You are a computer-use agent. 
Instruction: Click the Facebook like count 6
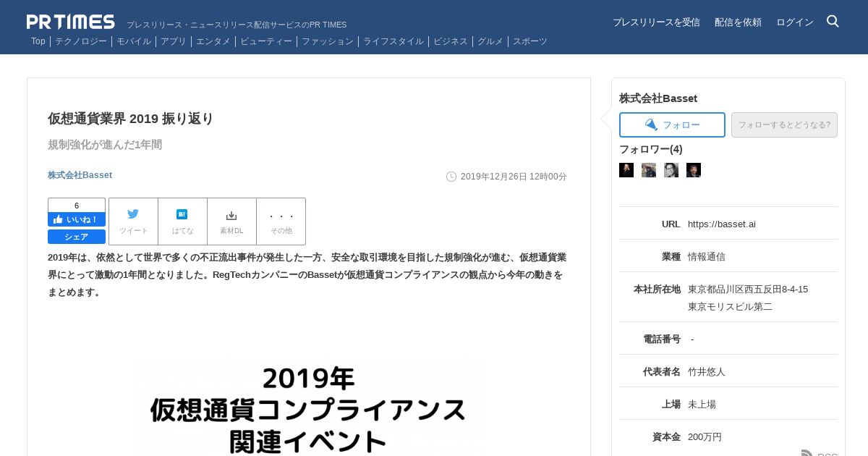coord(77,205)
